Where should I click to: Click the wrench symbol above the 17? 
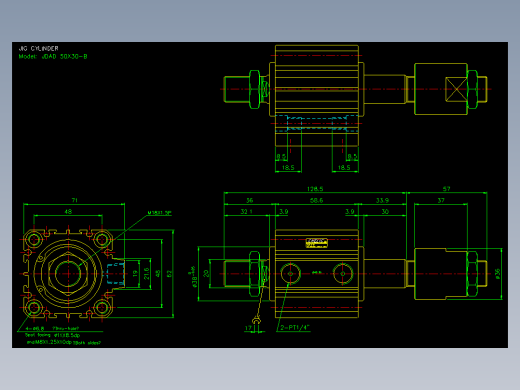coord(256,321)
